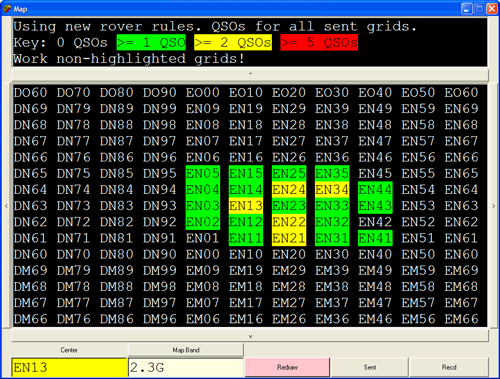This screenshot has height=379, width=500.
Task: Click grid DN90
Action: (x=160, y=254)
